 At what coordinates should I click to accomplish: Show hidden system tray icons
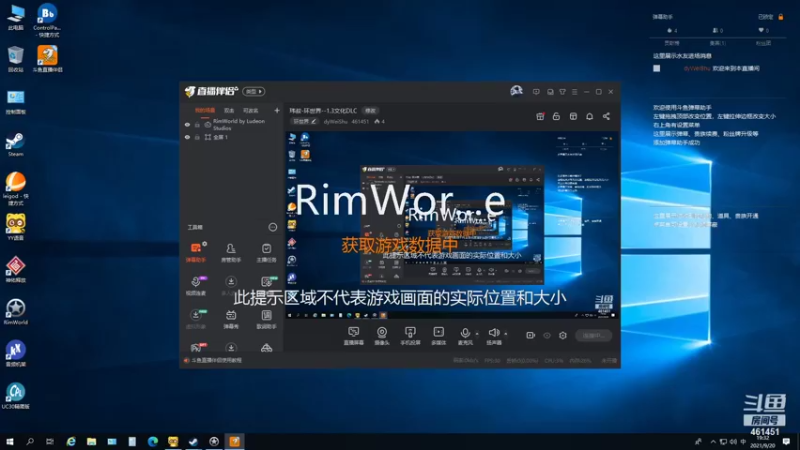713,442
